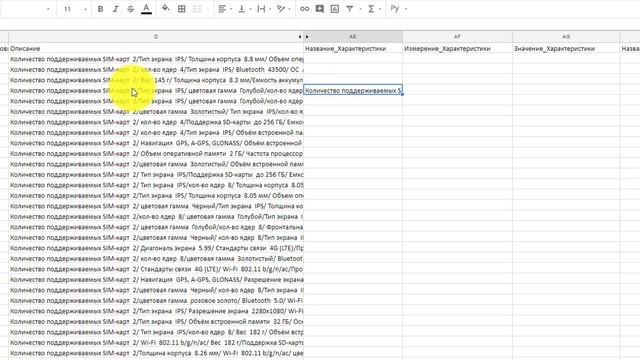Image resolution: width=640 pixels, height=360 pixels.
Task: Select row containing Диагональ экрана 5.99
Action: [156, 248]
